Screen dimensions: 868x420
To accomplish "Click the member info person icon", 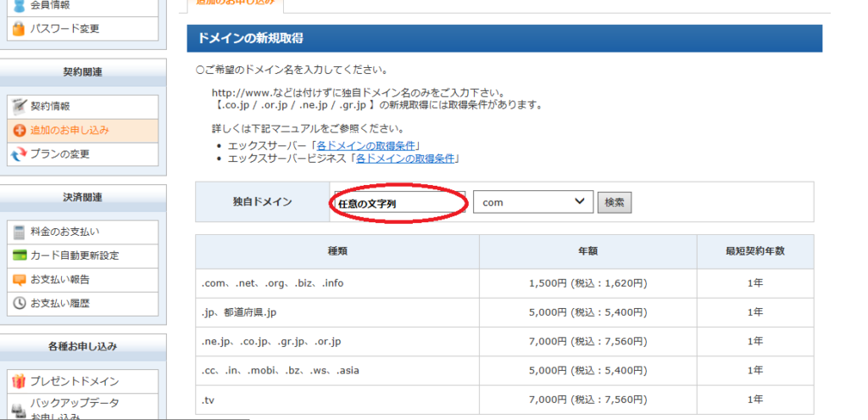I will [x=19, y=5].
